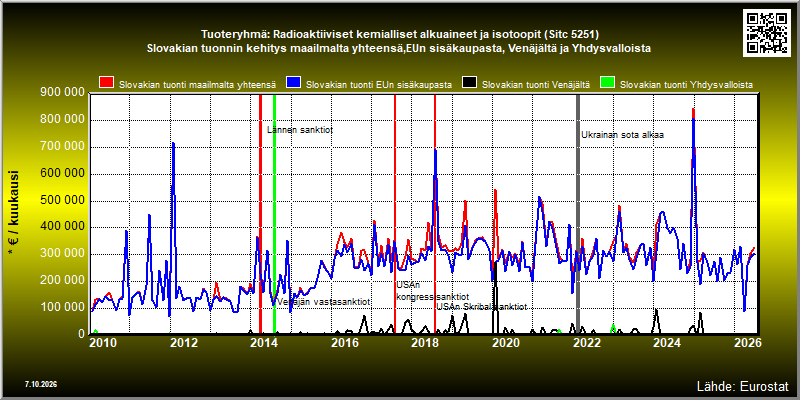
Task: Click the x-axis year 2012
Action: pos(184,343)
